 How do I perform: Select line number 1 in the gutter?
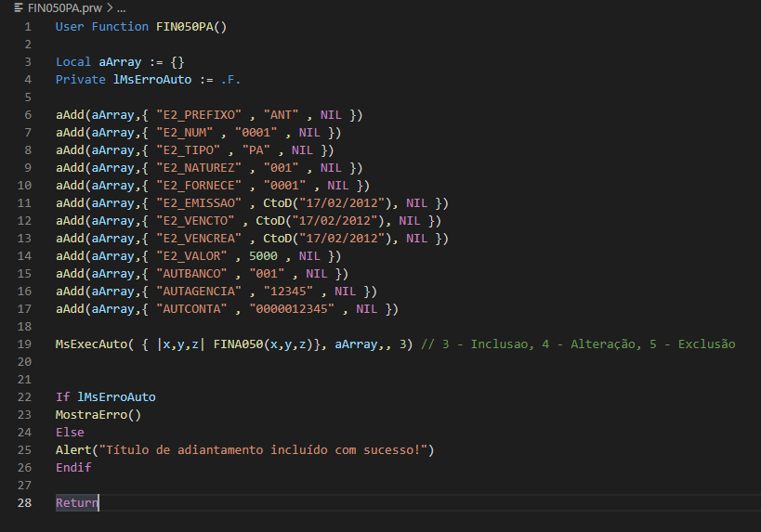[28, 27]
